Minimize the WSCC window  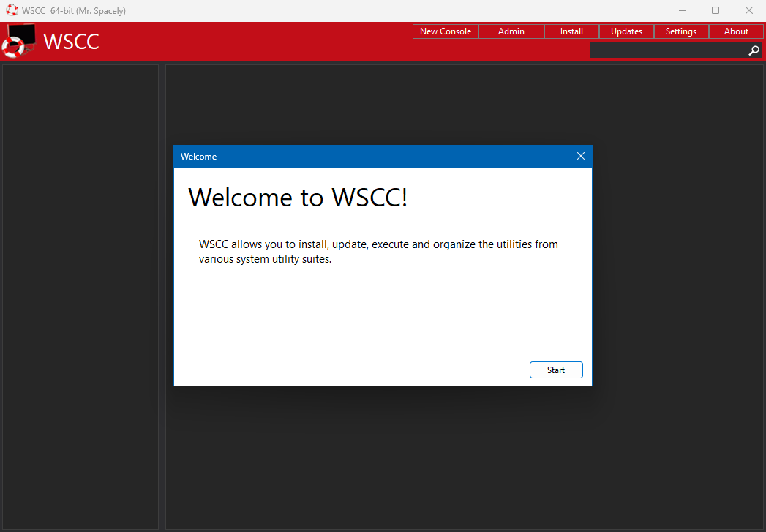pyautogui.click(x=683, y=10)
